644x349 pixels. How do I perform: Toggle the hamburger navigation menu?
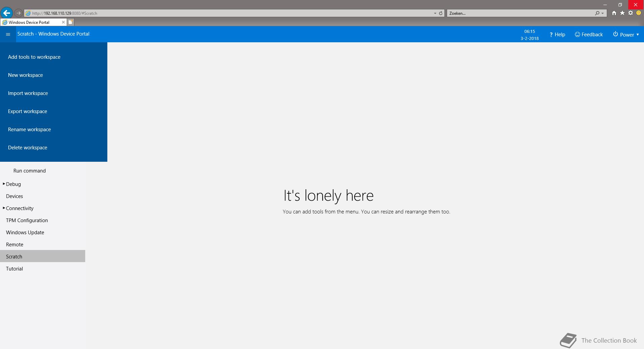(x=8, y=34)
